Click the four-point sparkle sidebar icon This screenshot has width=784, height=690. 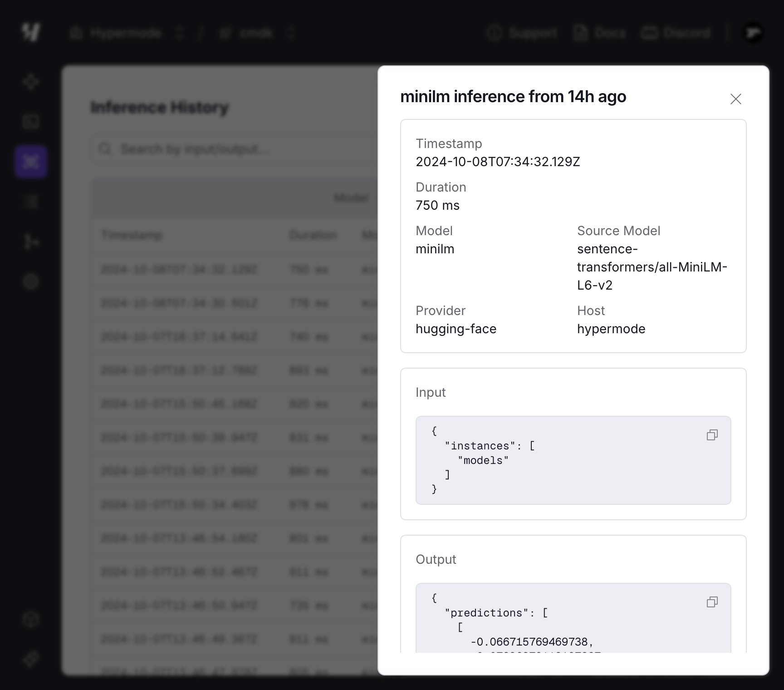(x=31, y=82)
